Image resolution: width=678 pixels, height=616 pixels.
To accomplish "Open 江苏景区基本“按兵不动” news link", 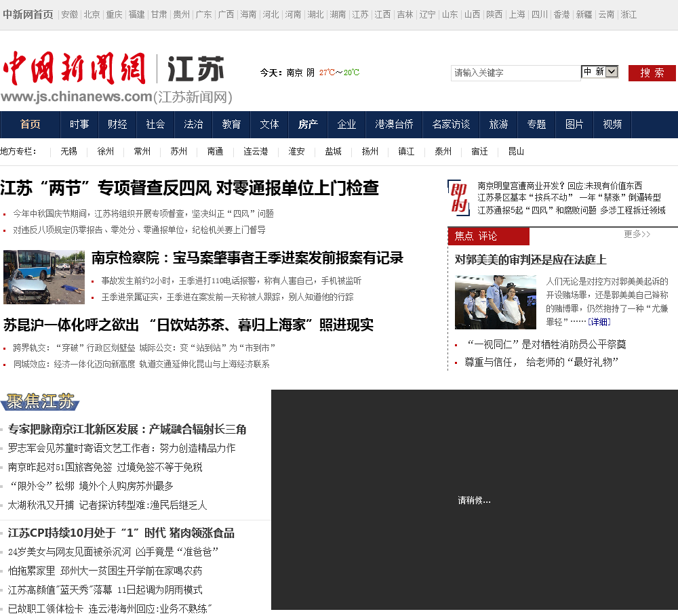I will click(569, 198).
